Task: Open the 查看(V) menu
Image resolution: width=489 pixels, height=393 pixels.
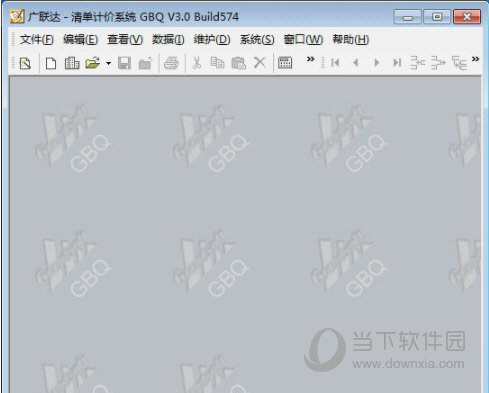Action: [125, 40]
